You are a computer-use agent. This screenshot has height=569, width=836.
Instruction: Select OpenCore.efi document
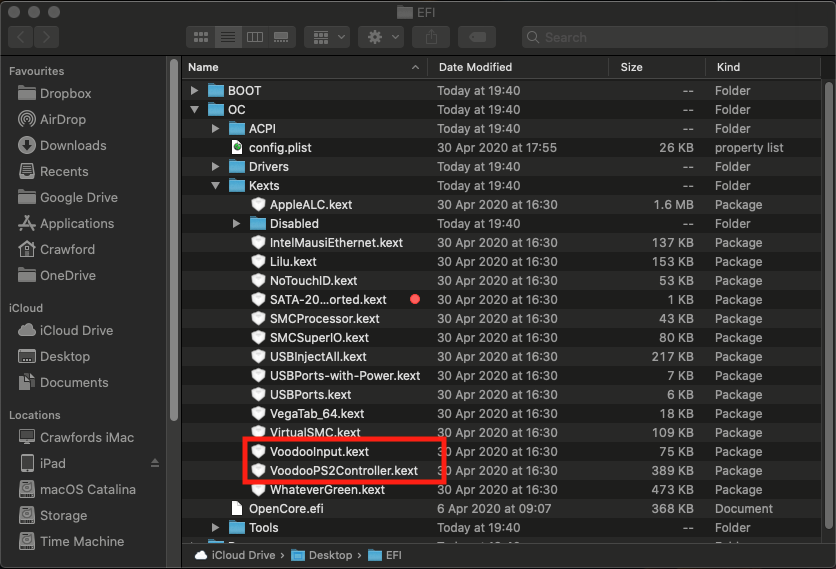501,509
